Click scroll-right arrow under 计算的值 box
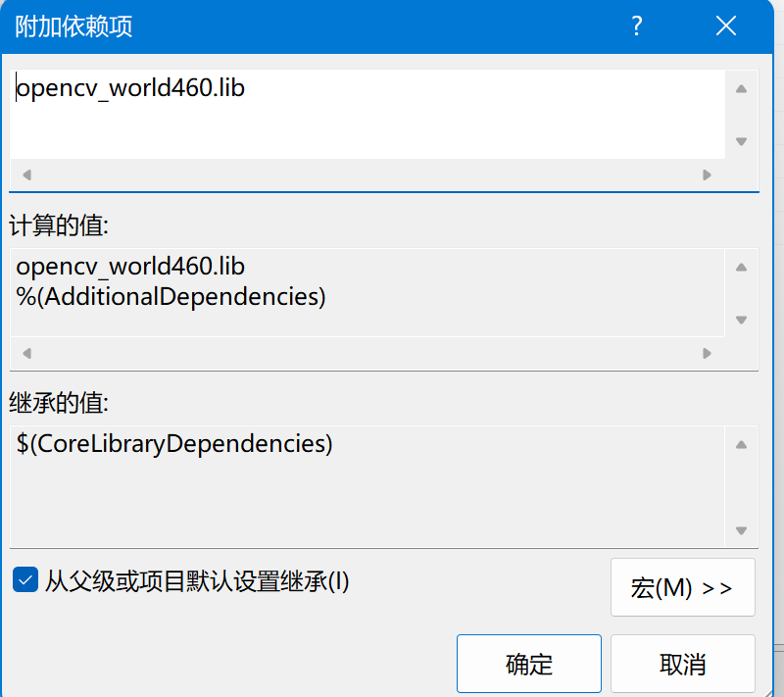 point(707,353)
